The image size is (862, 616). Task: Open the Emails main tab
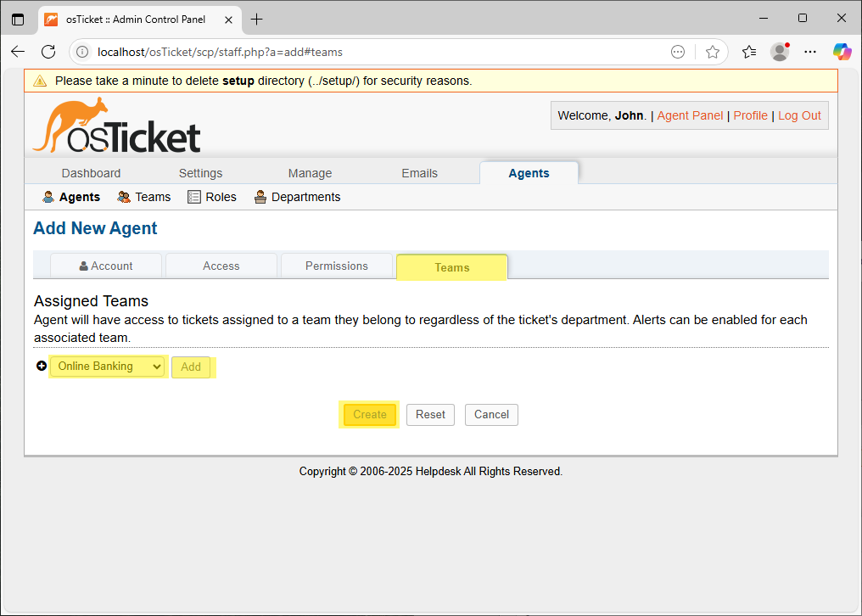(x=419, y=173)
